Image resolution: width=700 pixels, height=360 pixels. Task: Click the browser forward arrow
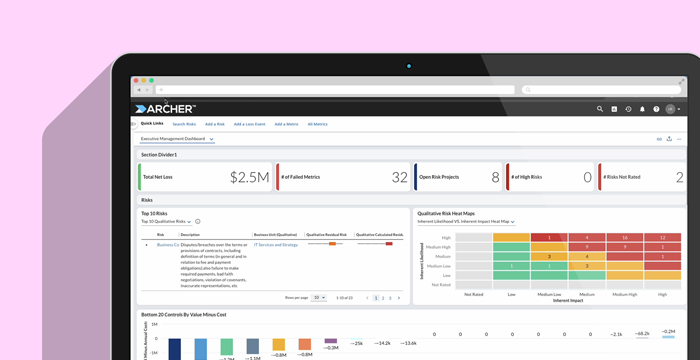tap(147, 90)
